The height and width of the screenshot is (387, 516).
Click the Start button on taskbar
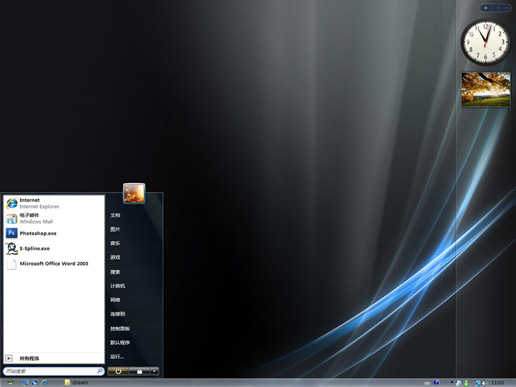tap(10, 382)
